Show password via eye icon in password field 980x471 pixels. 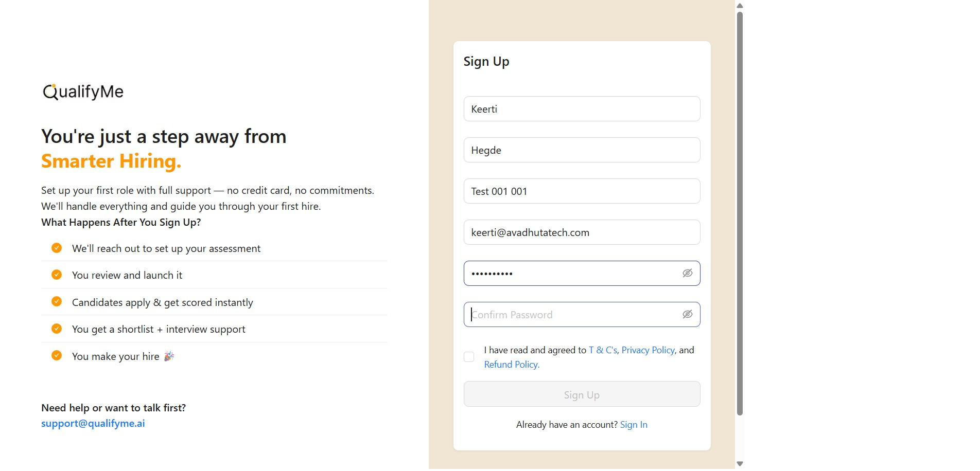click(687, 273)
